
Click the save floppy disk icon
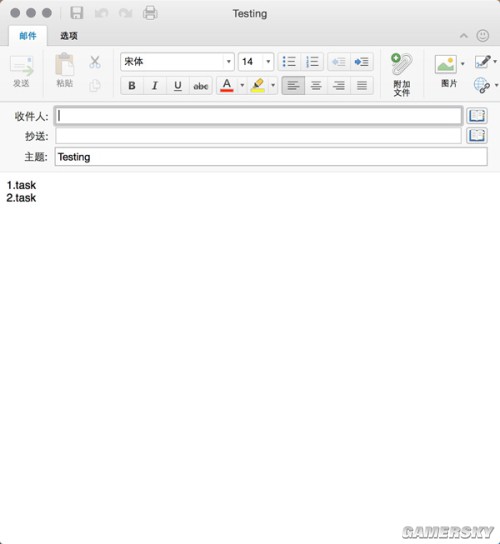[x=77, y=13]
